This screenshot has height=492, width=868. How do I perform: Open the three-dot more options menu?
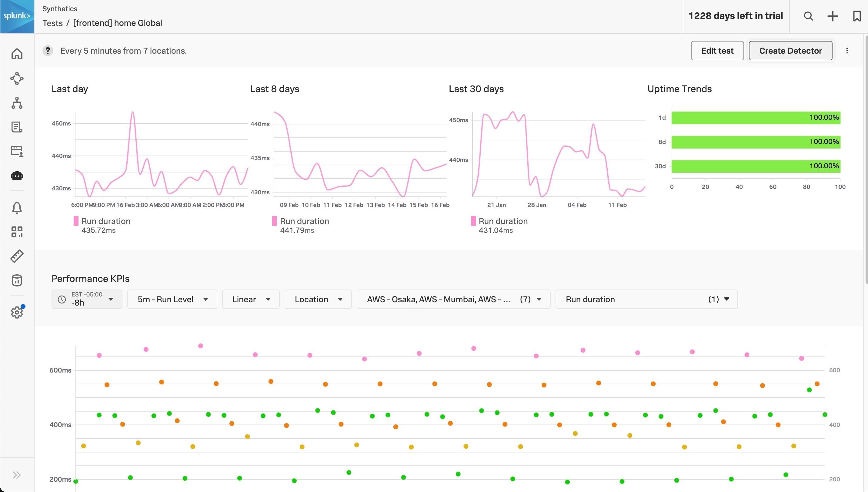[847, 51]
